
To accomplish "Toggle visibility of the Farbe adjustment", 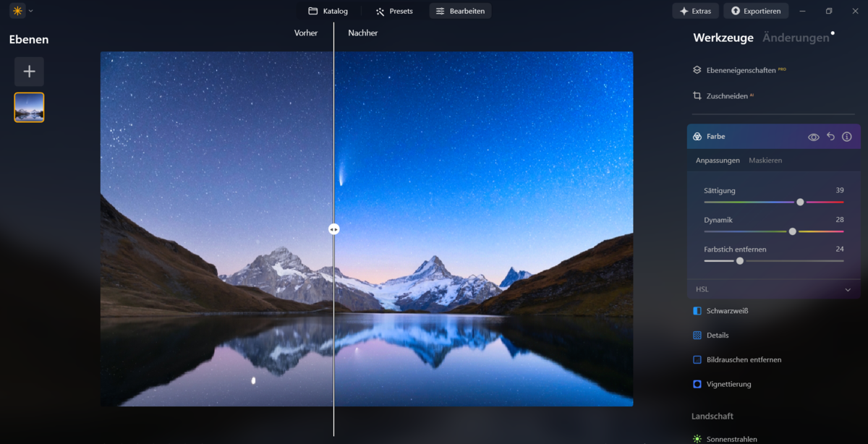I will [812, 136].
